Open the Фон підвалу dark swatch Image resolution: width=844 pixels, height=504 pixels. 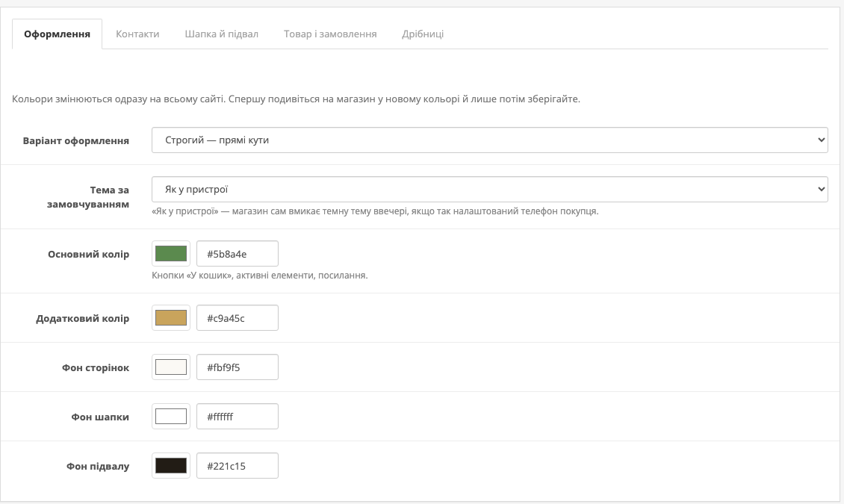171,466
